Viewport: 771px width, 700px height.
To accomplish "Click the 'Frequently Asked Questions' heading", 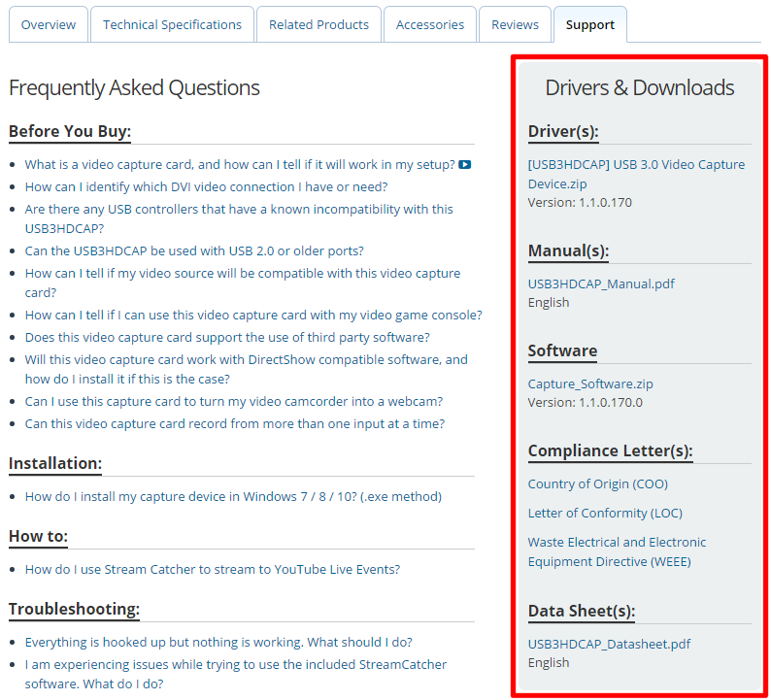I will (x=134, y=88).
